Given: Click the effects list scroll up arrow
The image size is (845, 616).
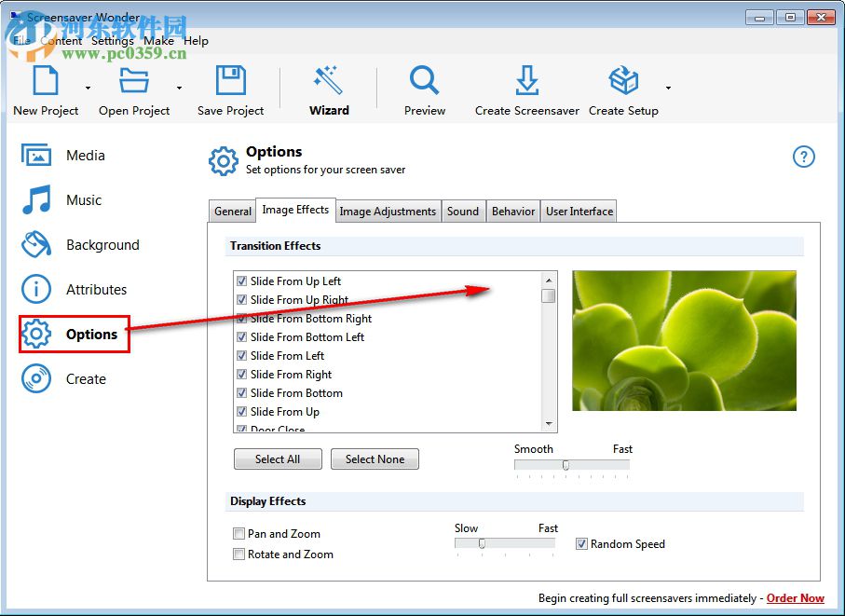Looking at the screenshot, I should (x=549, y=281).
